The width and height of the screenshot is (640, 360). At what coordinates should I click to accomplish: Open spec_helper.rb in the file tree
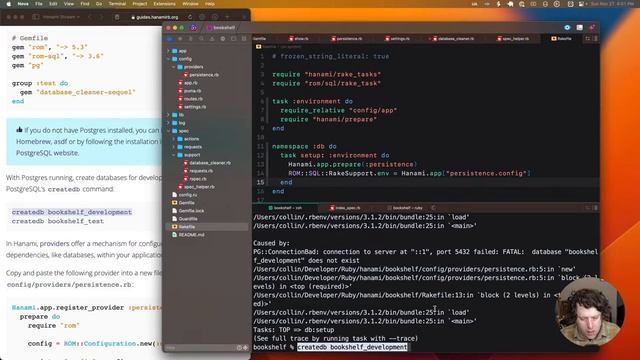click(196, 187)
